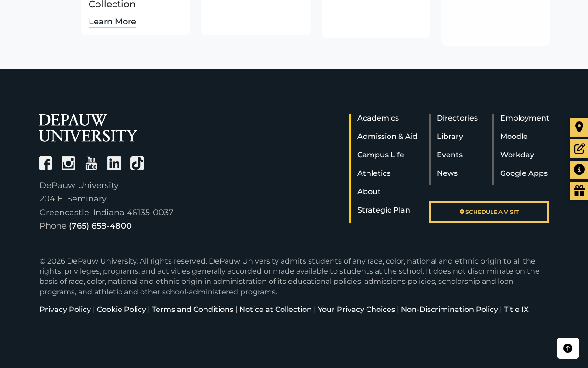This screenshot has height=368, width=588.
Task: Open the LinkedIn social icon
Action: 114,163
